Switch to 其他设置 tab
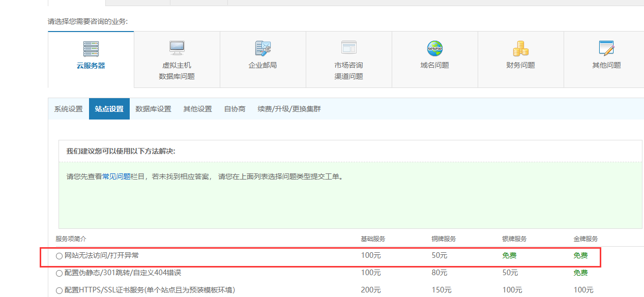Viewport: 644px width, 297px height. [197, 109]
